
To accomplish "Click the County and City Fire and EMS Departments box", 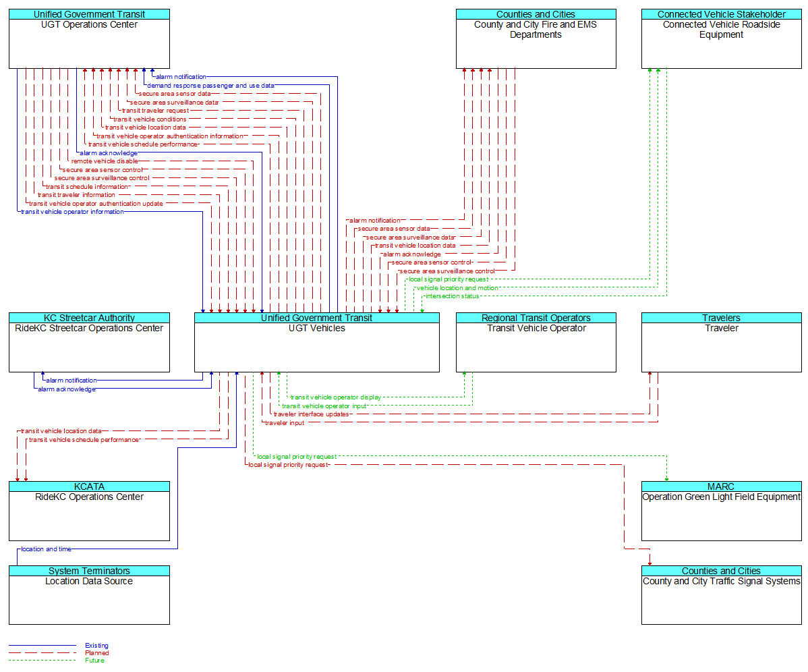I will [536, 38].
